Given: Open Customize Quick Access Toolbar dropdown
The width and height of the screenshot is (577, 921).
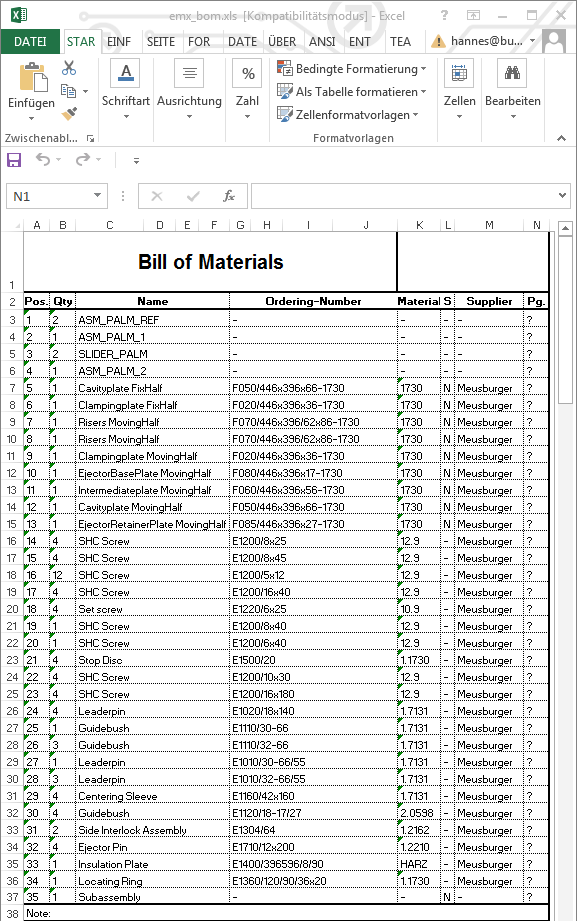Looking at the screenshot, I should pos(136,160).
